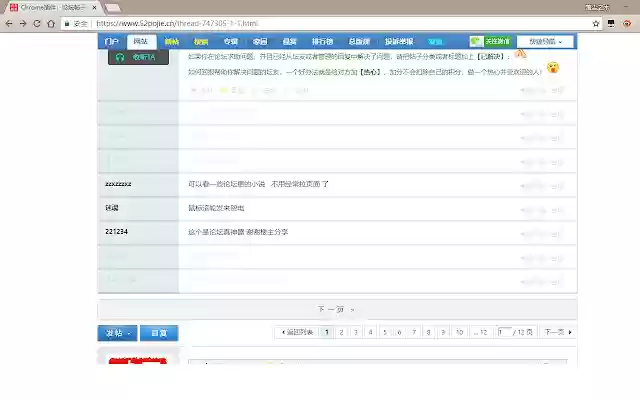Click the WeChat icon in navigation bar

click(x=476, y=41)
